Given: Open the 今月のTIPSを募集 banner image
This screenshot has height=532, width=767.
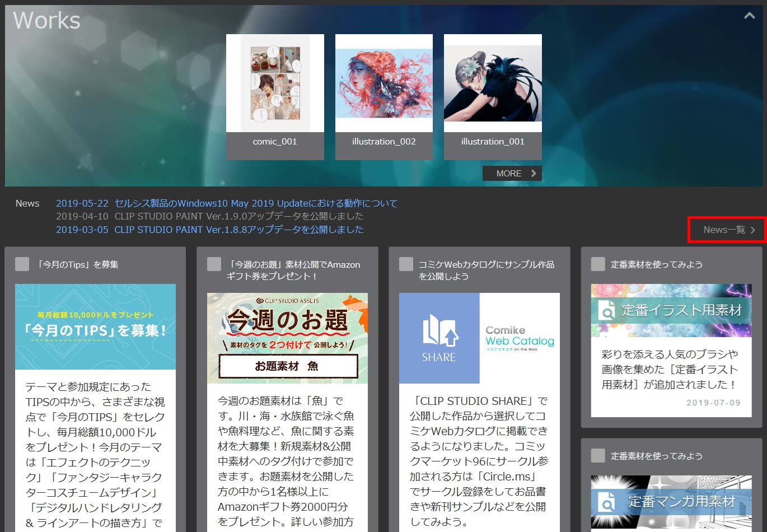Looking at the screenshot, I should point(95,326).
